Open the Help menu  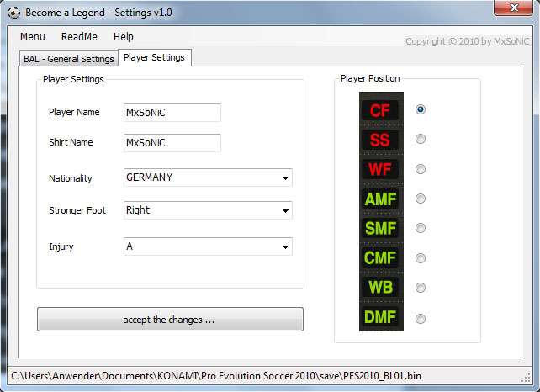[124, 37]
